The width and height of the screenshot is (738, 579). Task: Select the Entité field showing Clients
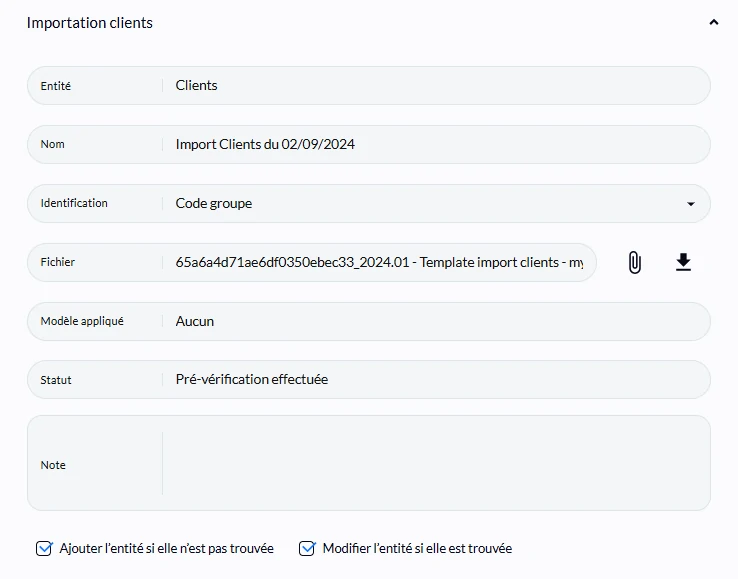point(369,86)
